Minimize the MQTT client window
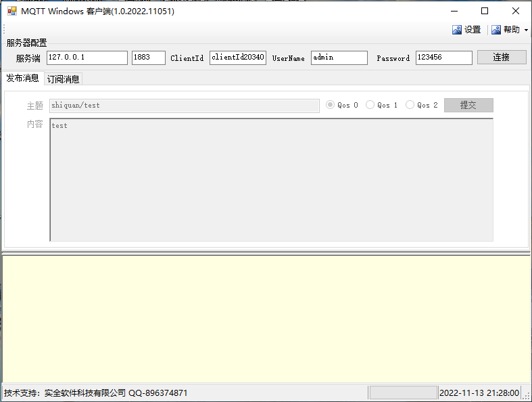The width and height of the screenshot is (532, 402). tap(454, 11)
